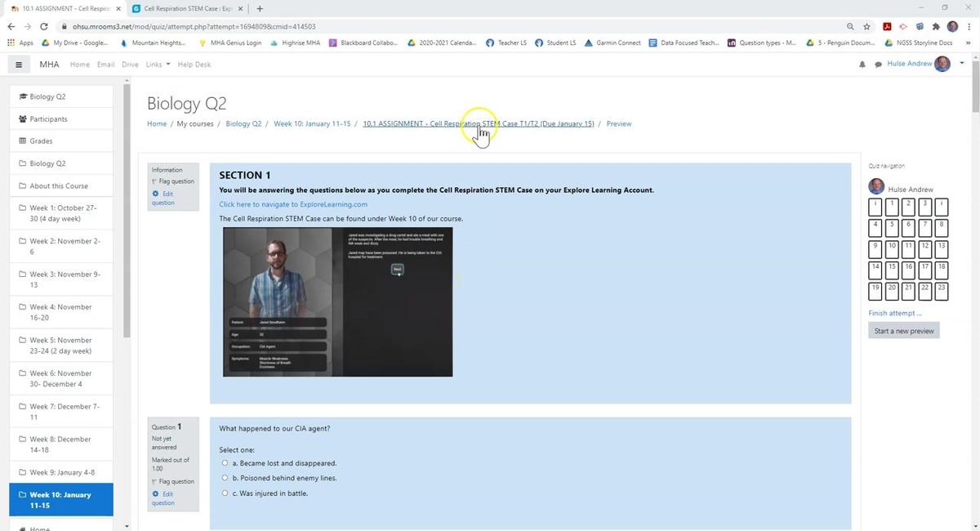Click the Chrome profile avatar in the toolbar
This screenshot has width=980, height=531.
pyautogui.click(x=952, y=26)
